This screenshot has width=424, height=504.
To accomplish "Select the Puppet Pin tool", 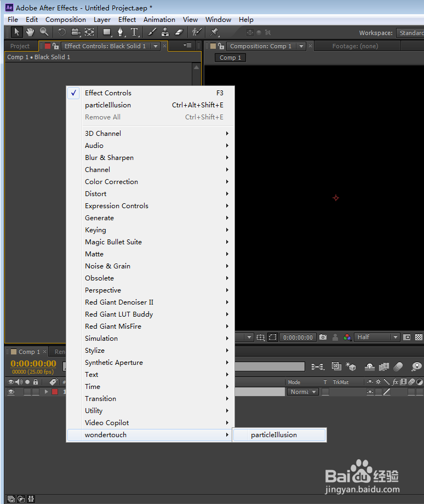I will (x=214, y=32).
